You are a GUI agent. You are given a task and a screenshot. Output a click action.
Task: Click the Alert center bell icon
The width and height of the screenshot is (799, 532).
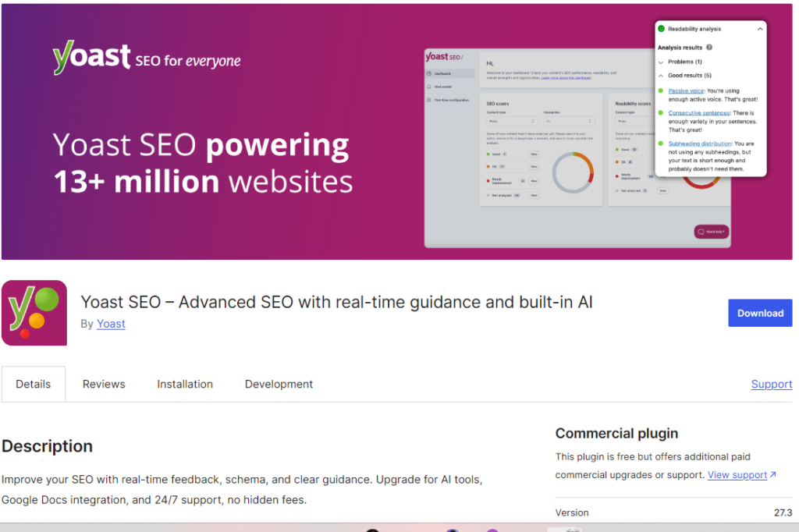pyautogui.click(x=428, y=87)
